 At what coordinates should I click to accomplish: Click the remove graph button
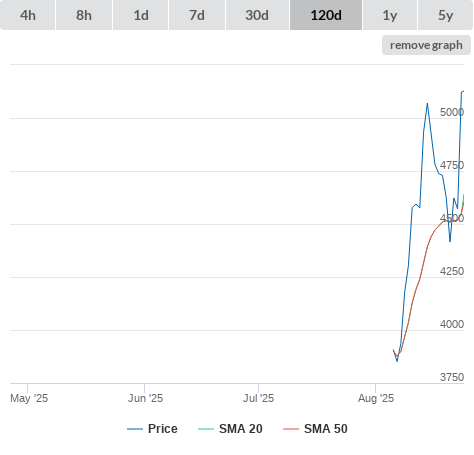(x=426, y=45)
